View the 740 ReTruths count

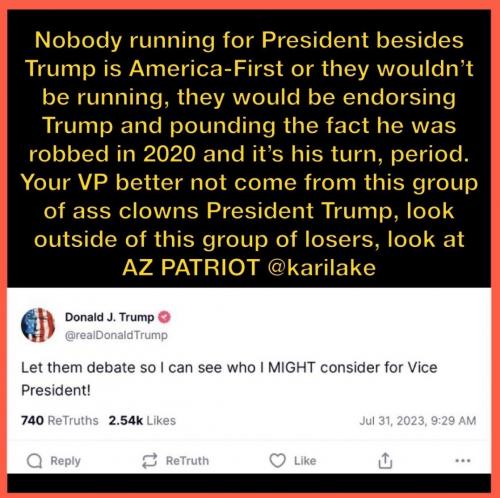[x=60, y=420]
